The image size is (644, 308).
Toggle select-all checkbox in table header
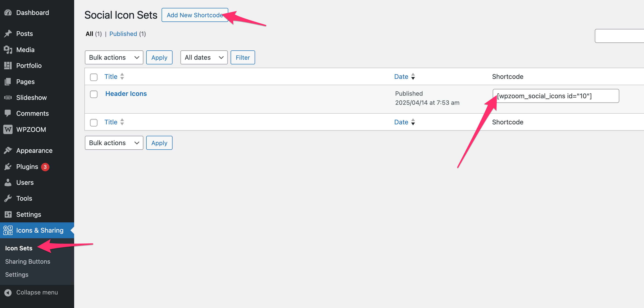click(x=94, y=77)
